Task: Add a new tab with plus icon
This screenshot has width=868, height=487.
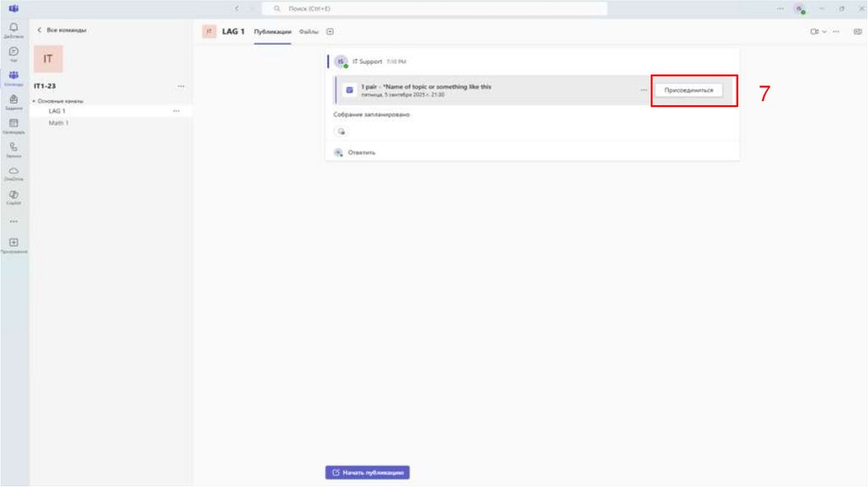Action: 330,31
